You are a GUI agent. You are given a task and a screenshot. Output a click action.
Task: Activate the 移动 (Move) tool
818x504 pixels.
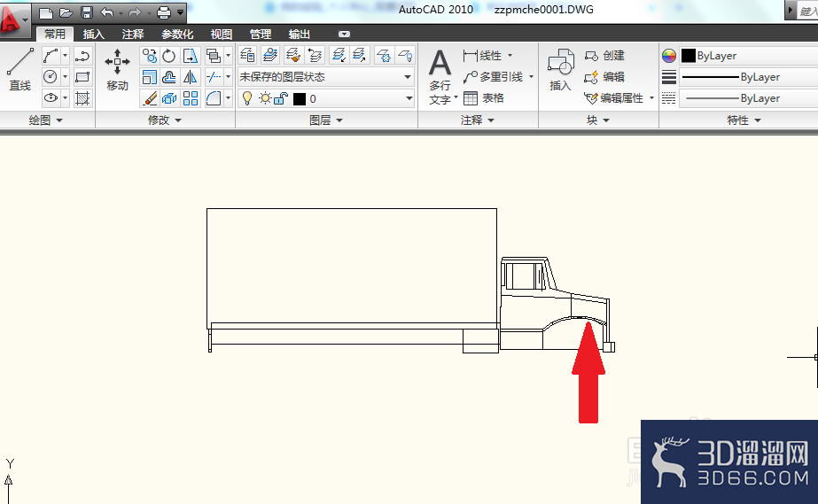click(x=117, y=70)
